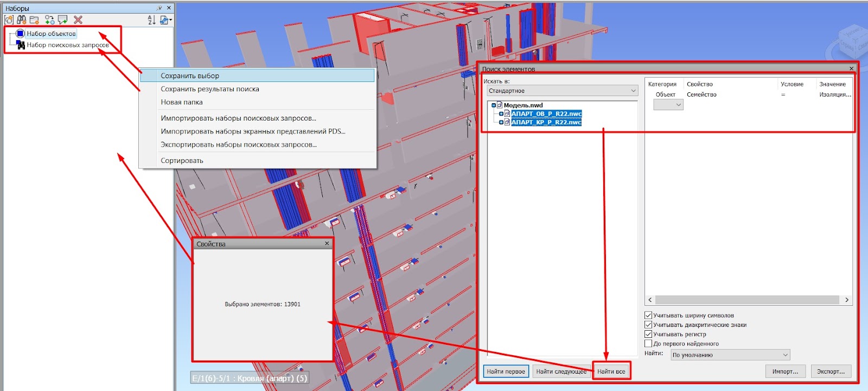Select the Набор объектов tree item
Image resolution: width=868 pixels, height=391 pixels.
point(52,34)
